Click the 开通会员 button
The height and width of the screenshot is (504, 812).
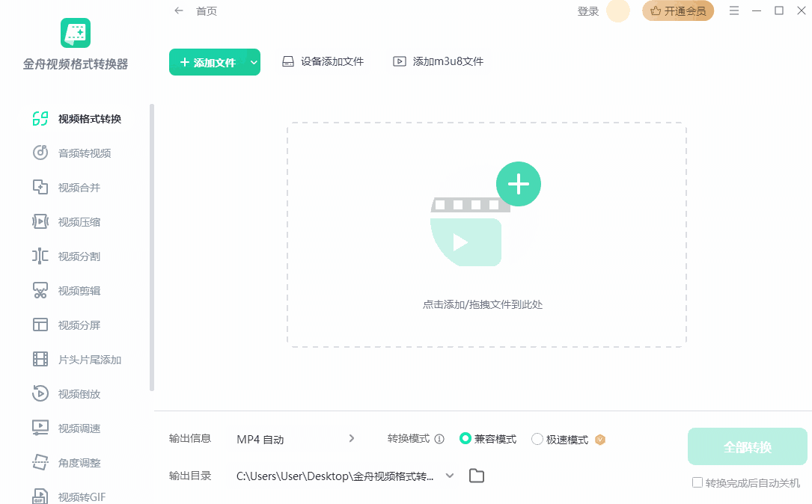[678, 11]
